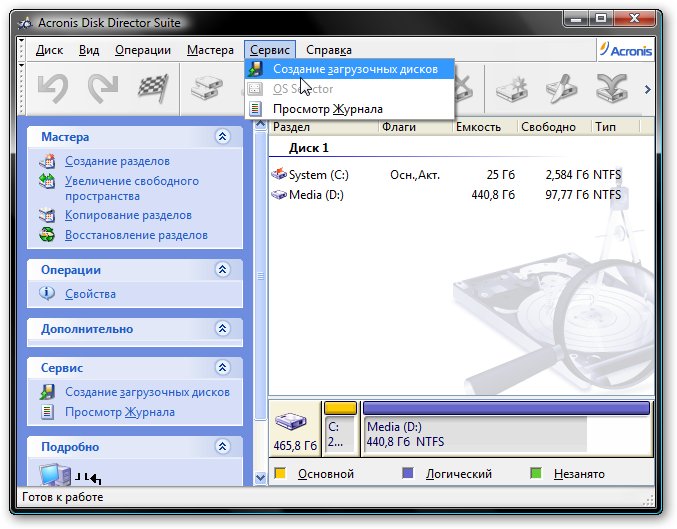Click the yellow Основной legend swatch
This screenshot has width=677, height=529.
tap(280, 473)
